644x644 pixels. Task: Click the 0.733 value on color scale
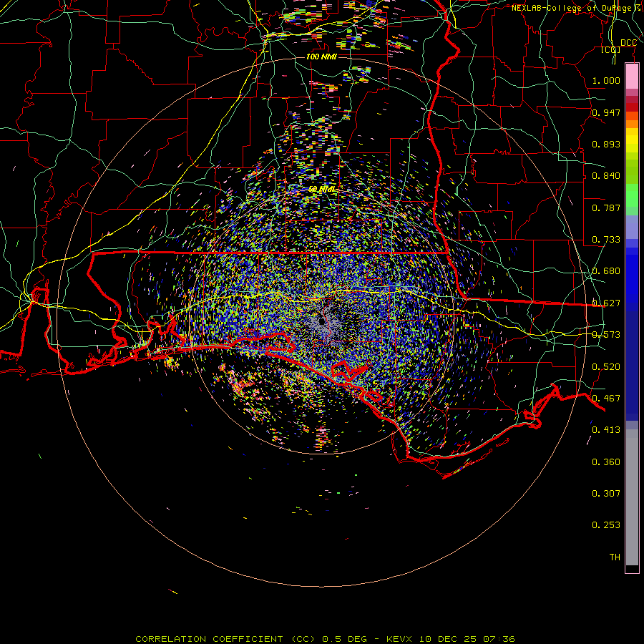606,240
